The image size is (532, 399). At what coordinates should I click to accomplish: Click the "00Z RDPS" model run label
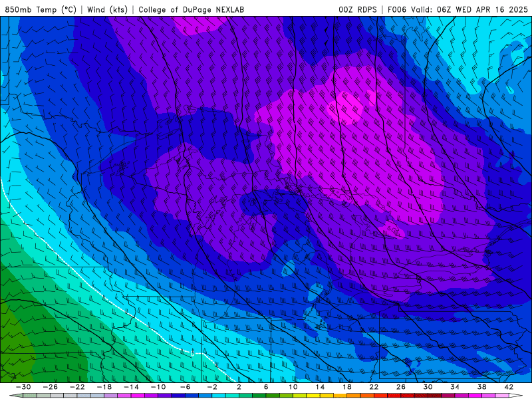tap(357, 9)
